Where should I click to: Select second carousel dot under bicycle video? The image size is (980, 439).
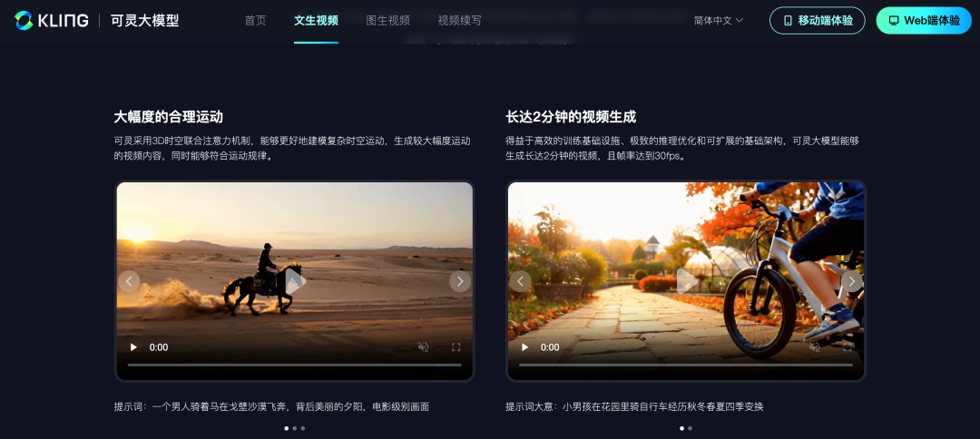click(690, 428)
